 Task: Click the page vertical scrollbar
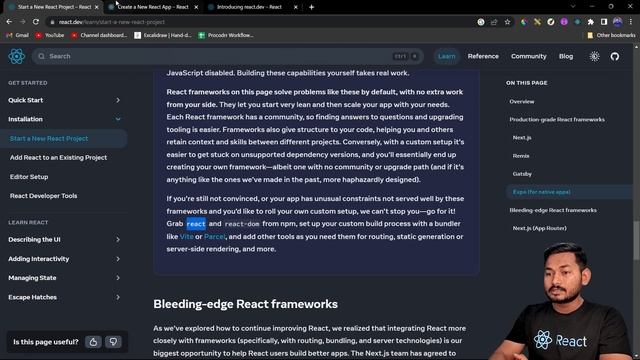[x=636, y=240]
